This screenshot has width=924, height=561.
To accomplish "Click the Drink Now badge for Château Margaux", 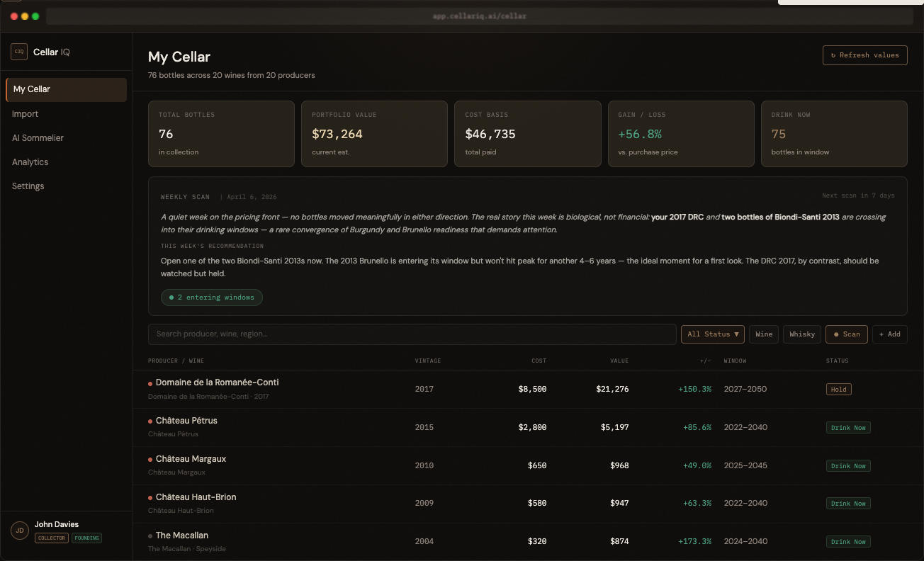I will click(848, 466).
